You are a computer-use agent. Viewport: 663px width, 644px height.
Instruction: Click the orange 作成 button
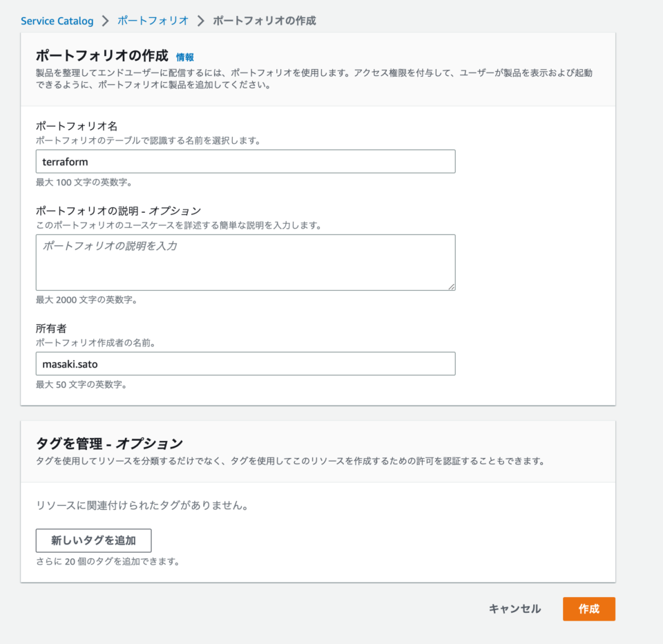click(x=588, y=609)
